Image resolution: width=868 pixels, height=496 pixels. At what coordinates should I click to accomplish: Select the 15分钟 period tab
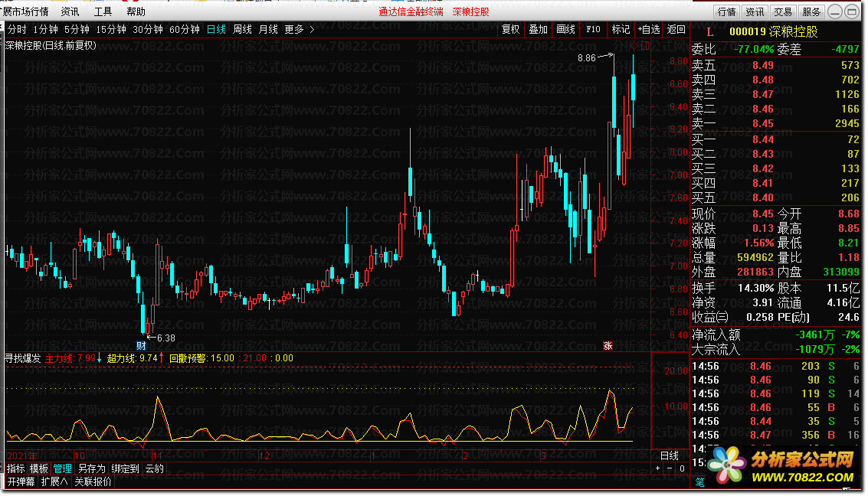(111, 29)
